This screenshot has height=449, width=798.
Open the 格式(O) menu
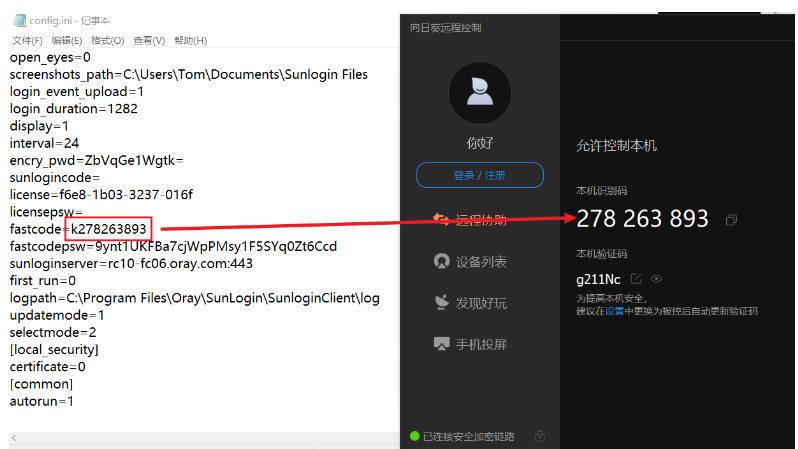(x=107, y=40)
